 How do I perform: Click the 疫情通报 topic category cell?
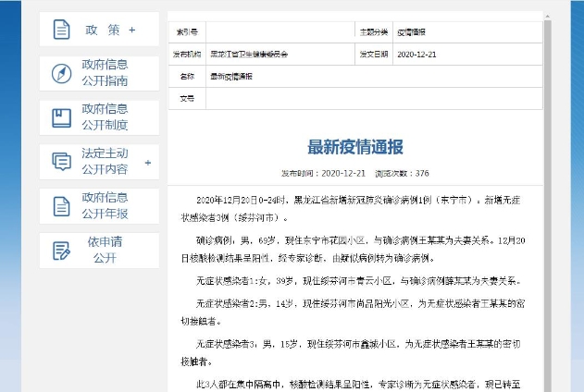tap(467, 32)
